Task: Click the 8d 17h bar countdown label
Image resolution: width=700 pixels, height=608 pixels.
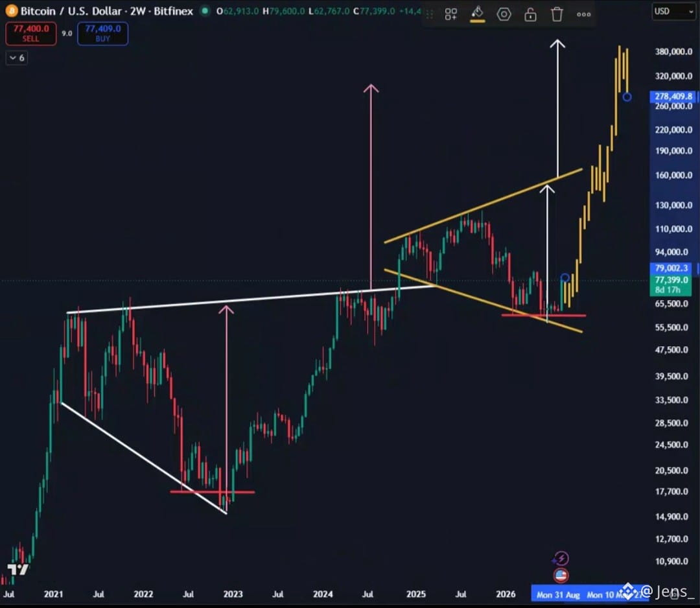Action: (668, 290)
